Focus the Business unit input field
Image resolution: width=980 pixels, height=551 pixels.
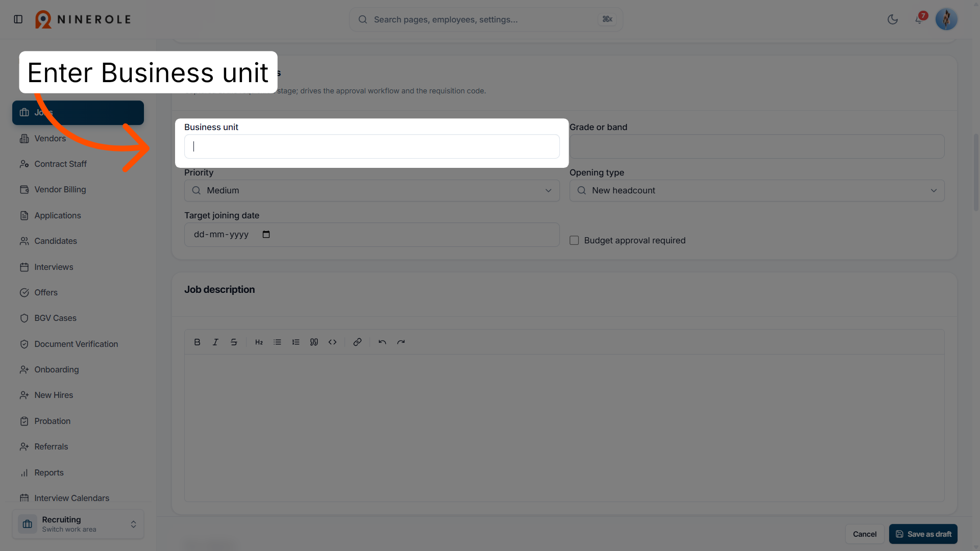coord(372,146)
